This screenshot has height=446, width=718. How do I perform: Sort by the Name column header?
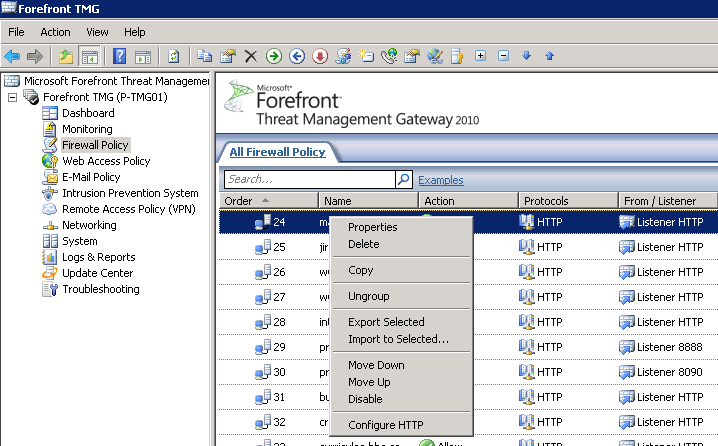(369, 201)
